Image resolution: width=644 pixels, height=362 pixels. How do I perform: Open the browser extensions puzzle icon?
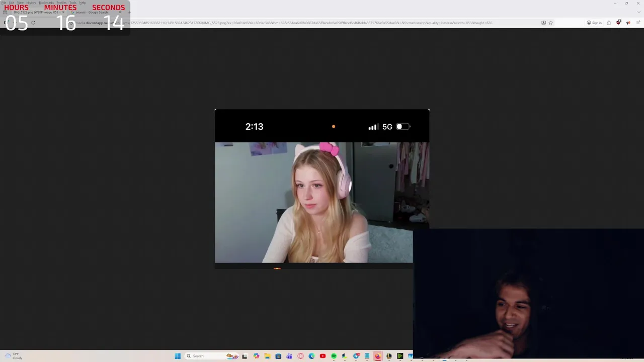[x=609, y=23]
